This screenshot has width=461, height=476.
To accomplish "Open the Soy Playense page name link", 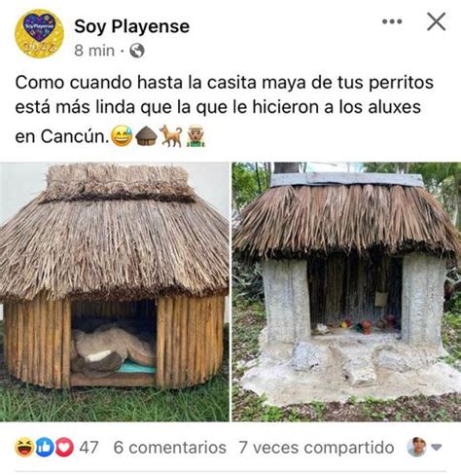I will tap(131, 26).
